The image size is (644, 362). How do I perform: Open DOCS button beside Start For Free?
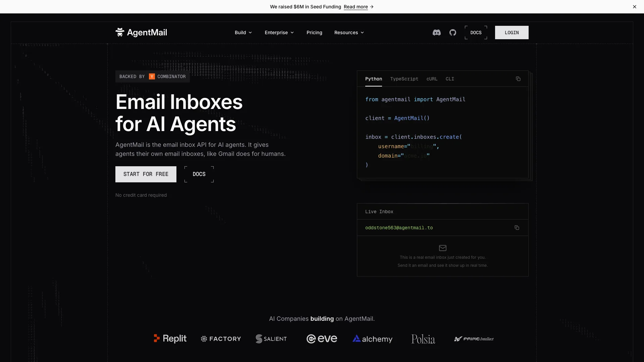click(x=199, y=174)
